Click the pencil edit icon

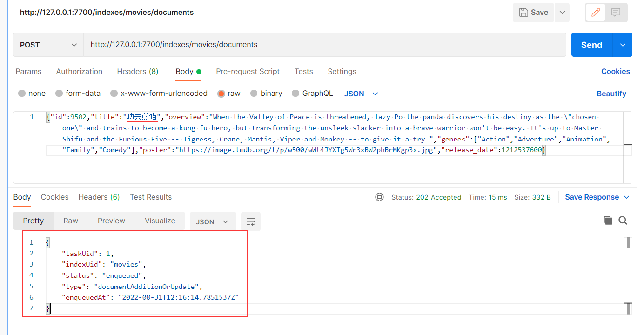pyautogui.click(x=596, y=13)
